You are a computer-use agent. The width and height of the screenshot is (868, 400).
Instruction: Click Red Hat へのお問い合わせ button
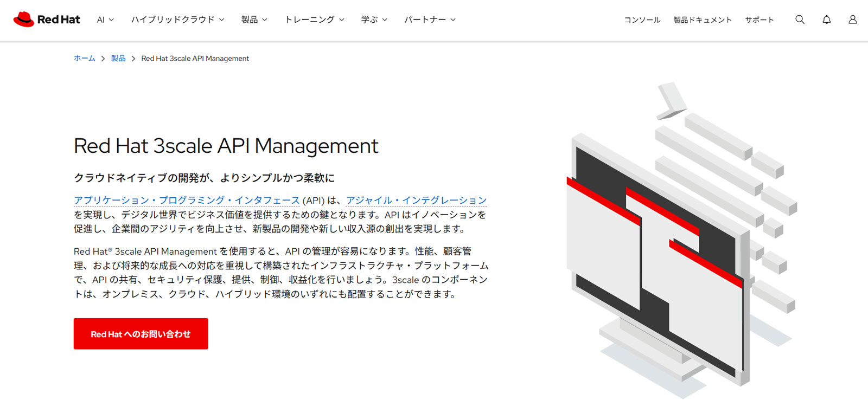click(141, 334)
